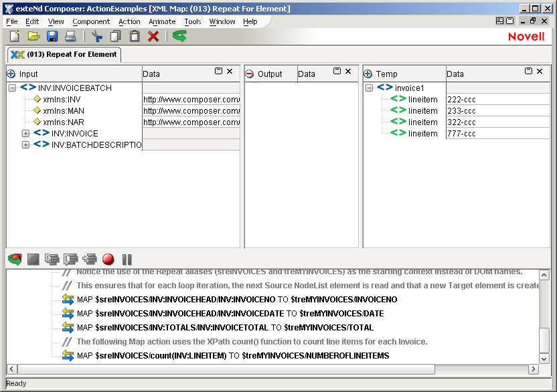Click the xmlns:INV data value field
Viewport: 557px width, 392px height.
(191, 100)
